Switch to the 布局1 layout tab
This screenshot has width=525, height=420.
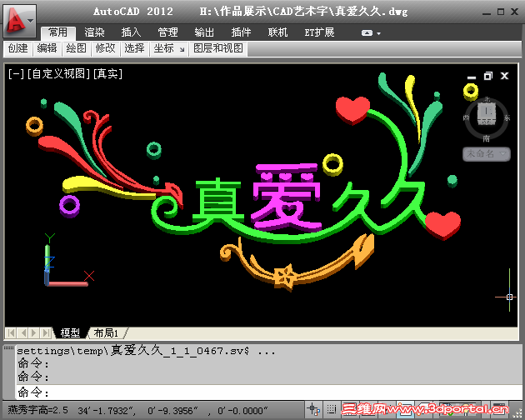click(x=106, y=333)
